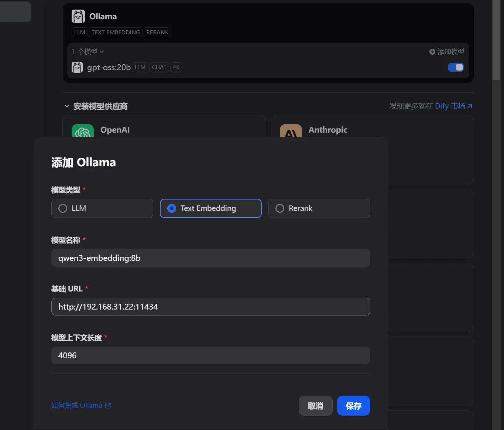
Task: Disable the gpt-oss:20b model toggle
Action: 456,67
